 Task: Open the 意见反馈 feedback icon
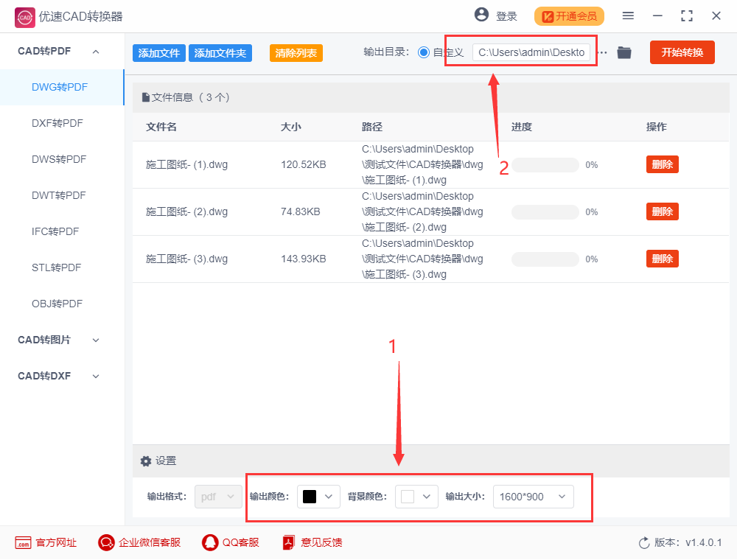[287, 542]
